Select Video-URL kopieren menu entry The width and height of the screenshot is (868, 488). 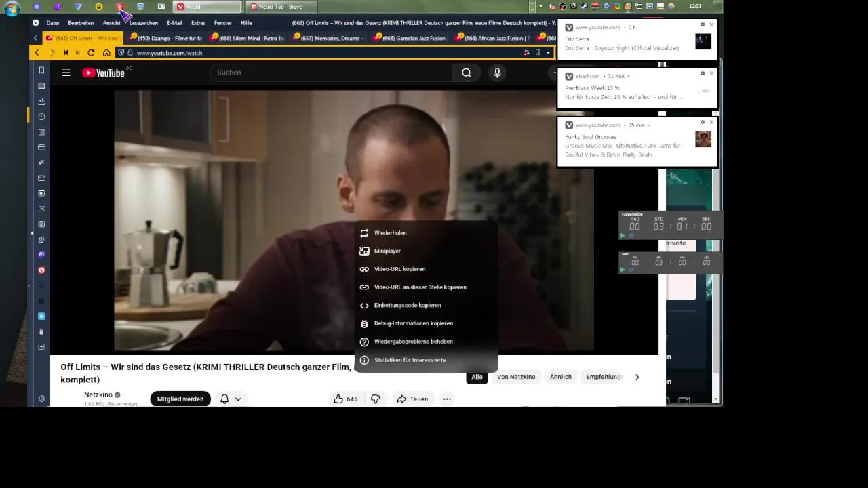click(426, 269)
